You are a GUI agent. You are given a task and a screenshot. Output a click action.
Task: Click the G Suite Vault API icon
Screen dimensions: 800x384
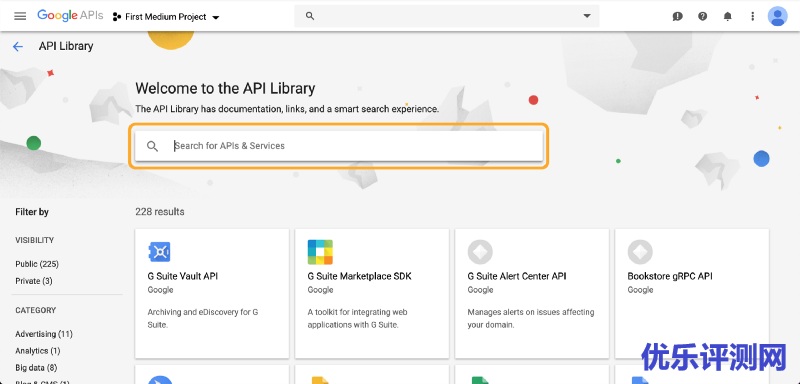(159, 252)
